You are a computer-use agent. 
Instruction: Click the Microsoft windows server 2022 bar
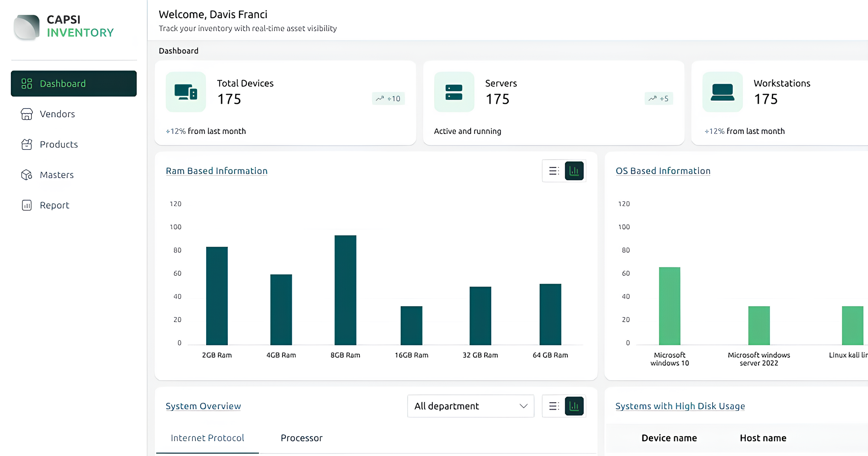coord(759,325)
